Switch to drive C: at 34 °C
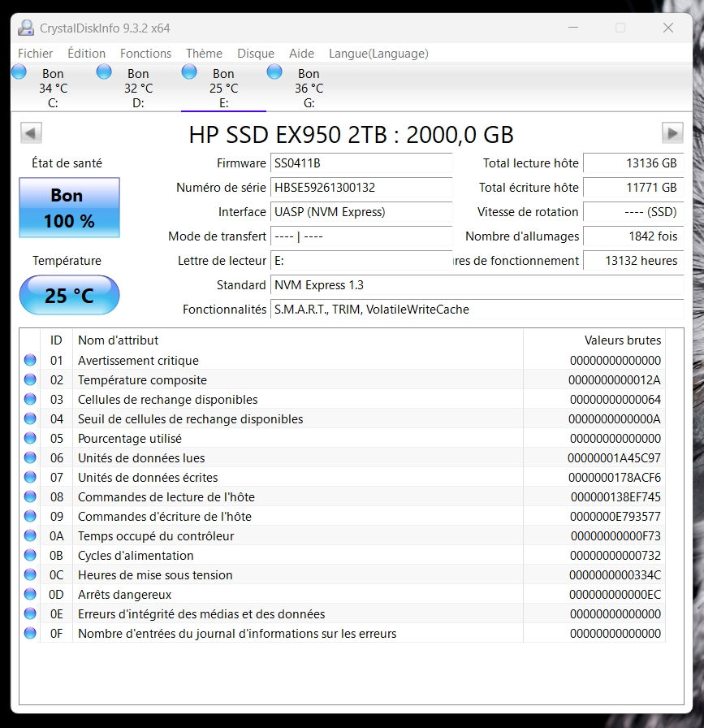Viewport: 704px width, 728px height. (x=53, y=89)
